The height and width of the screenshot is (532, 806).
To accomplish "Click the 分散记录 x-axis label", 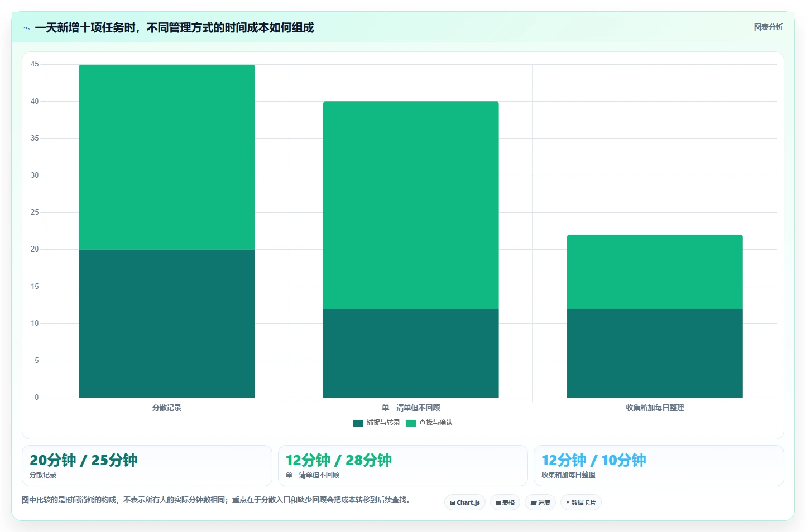I will pyautogui.click(x=167, y=408).
